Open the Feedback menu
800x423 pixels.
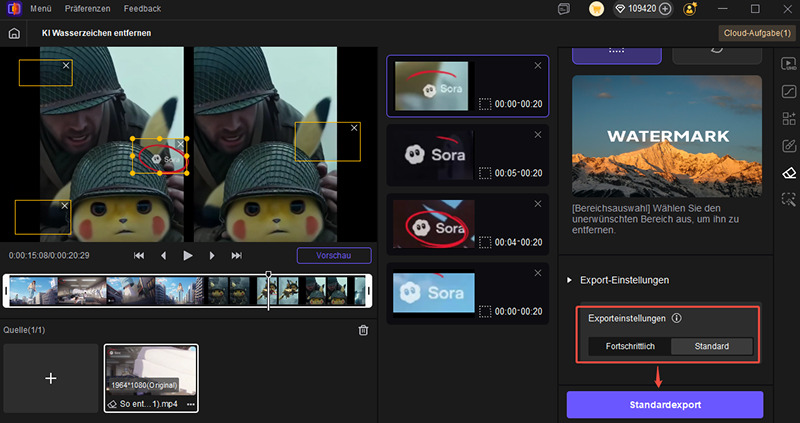142,9
